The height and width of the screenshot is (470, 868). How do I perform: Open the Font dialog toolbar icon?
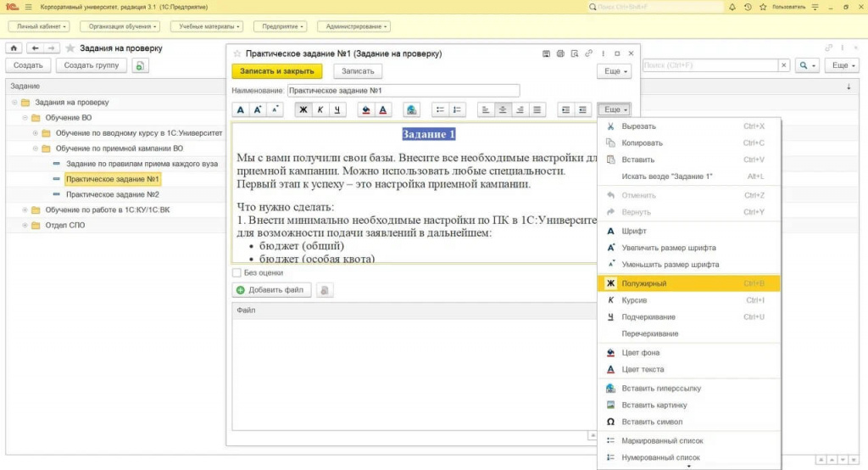coord(240,109)
